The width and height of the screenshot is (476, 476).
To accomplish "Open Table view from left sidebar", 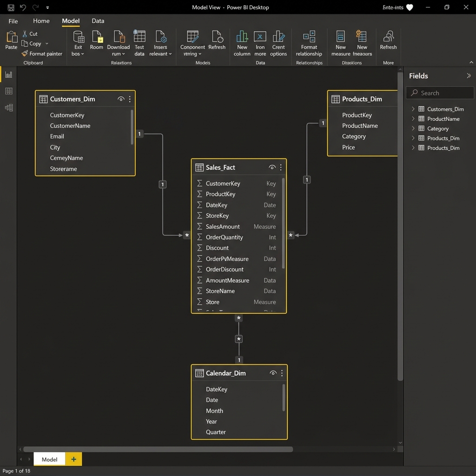I will [8, 91].
